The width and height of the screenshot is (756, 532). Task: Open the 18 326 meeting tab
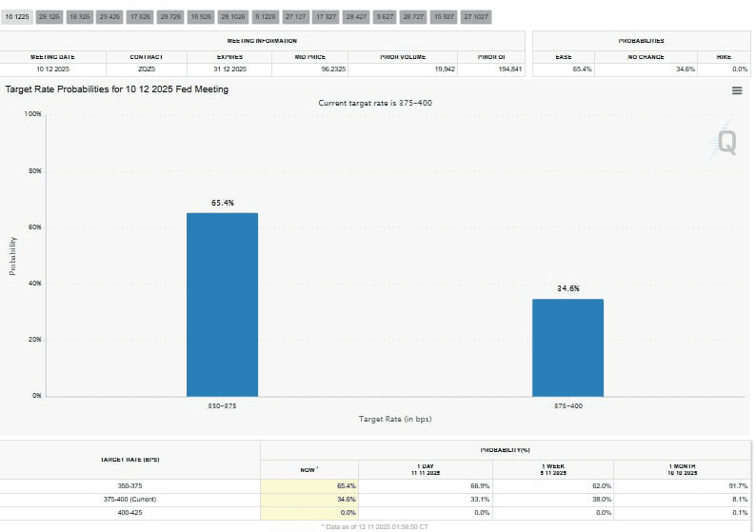79,17
